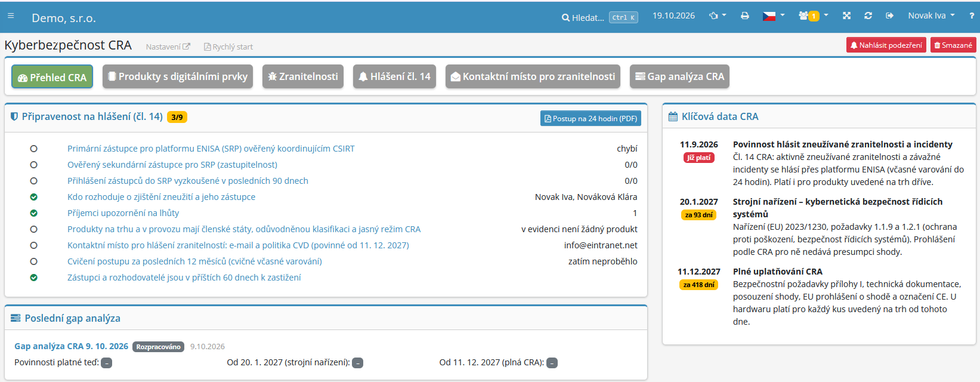Click the info@eintranet.net value
Screen dimensions: 980x382
click(601, 245)
